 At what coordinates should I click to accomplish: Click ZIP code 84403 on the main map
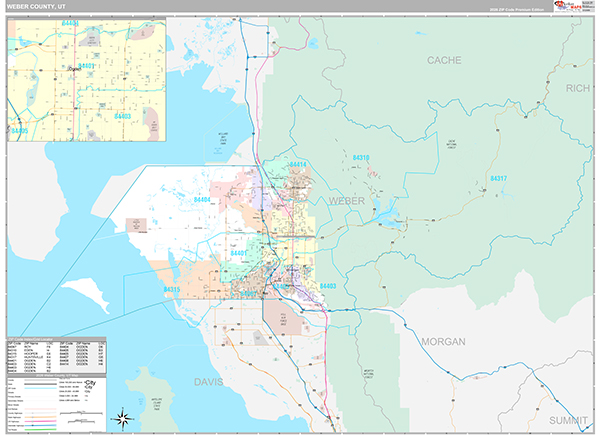point(328,286)
